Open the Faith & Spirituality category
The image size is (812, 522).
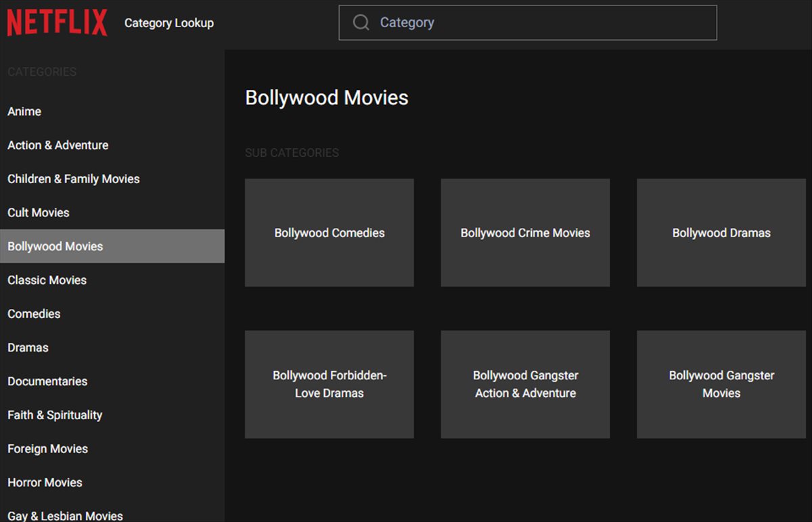[55, 414]
